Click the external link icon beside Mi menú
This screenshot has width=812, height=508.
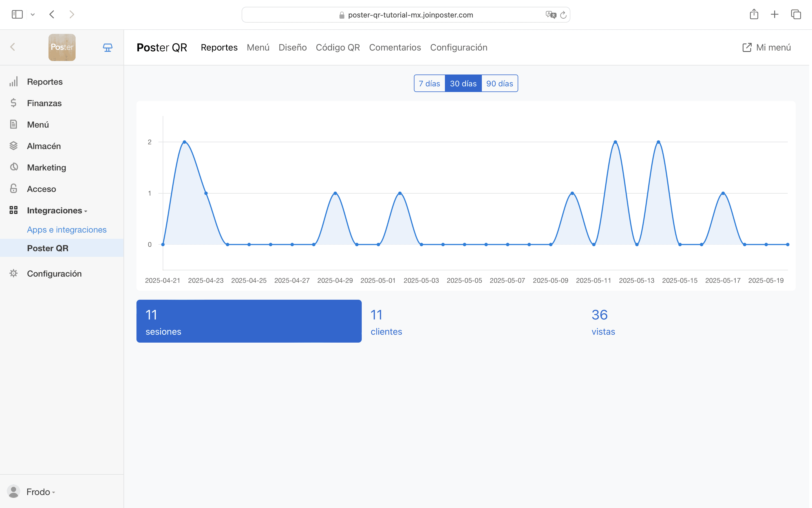[747, 47]
